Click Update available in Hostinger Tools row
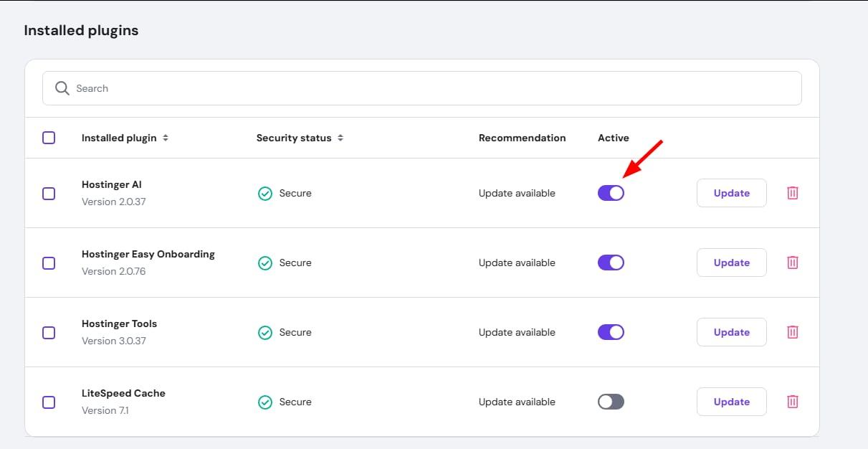Viewport: 868px width, 449px height. (517, 332)
